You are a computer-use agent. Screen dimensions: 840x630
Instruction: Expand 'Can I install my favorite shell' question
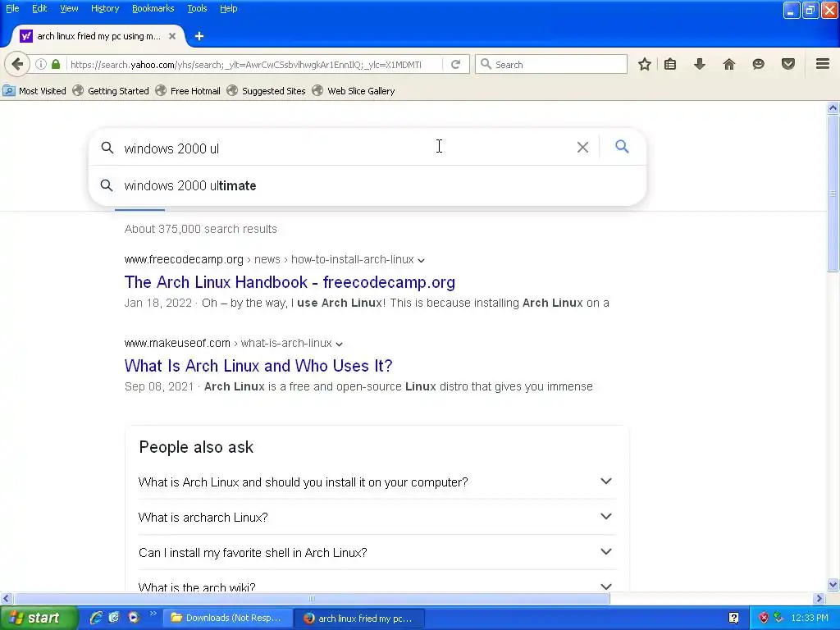coord(377,552)
